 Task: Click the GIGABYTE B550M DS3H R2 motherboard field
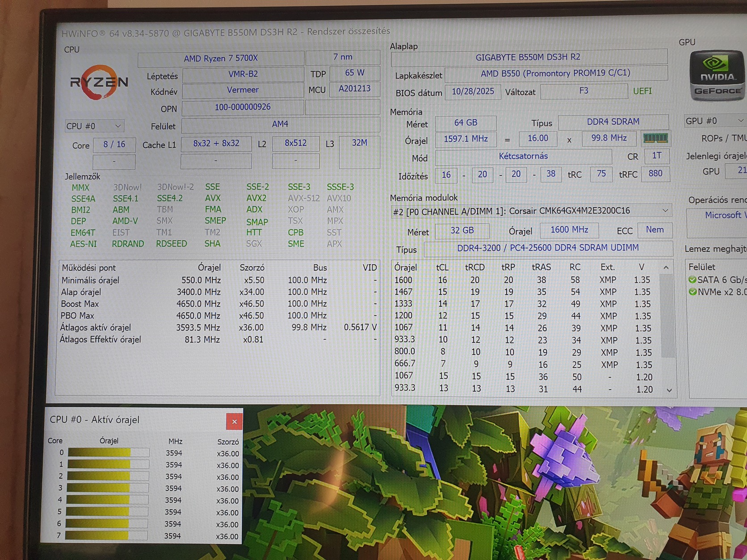(529, 57)
